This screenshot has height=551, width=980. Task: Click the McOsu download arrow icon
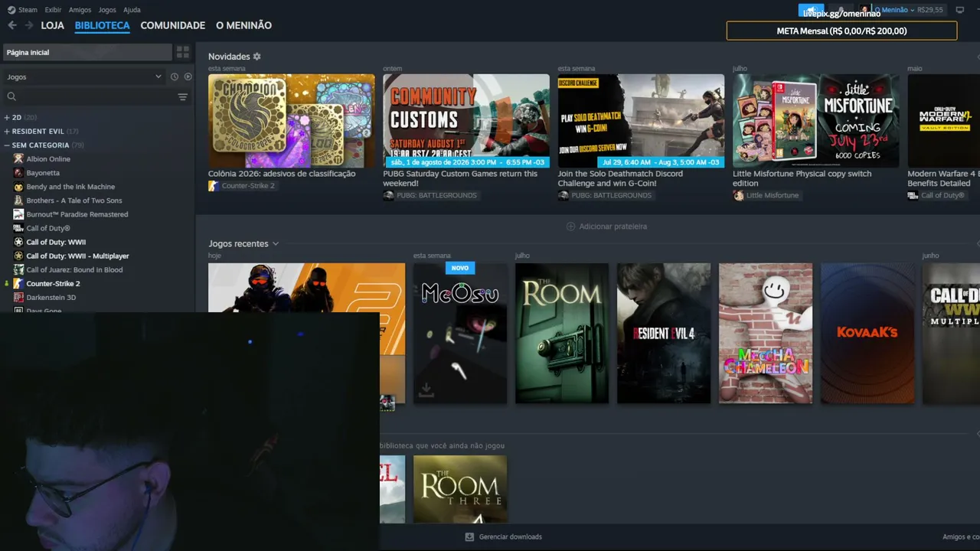click(426, 390)
